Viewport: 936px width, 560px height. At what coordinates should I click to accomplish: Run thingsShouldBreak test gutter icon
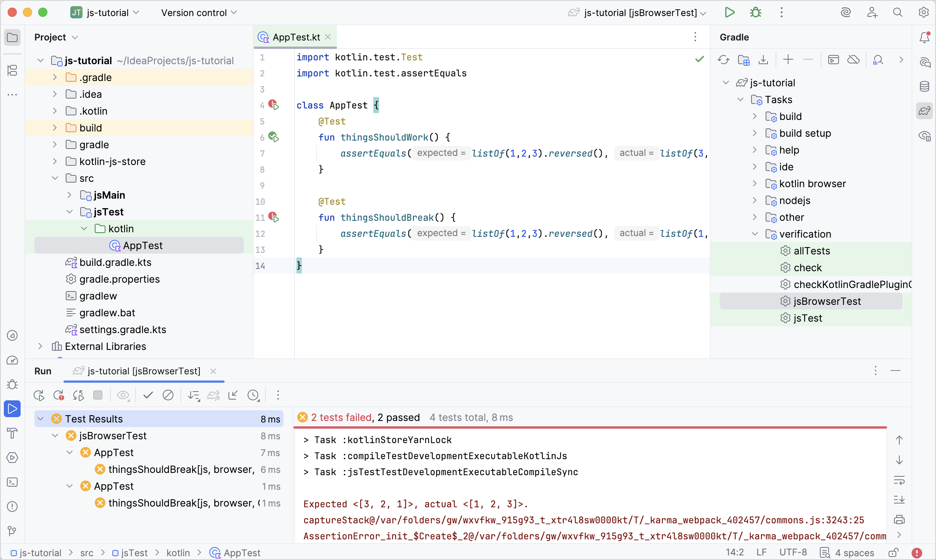pos(274,217)
